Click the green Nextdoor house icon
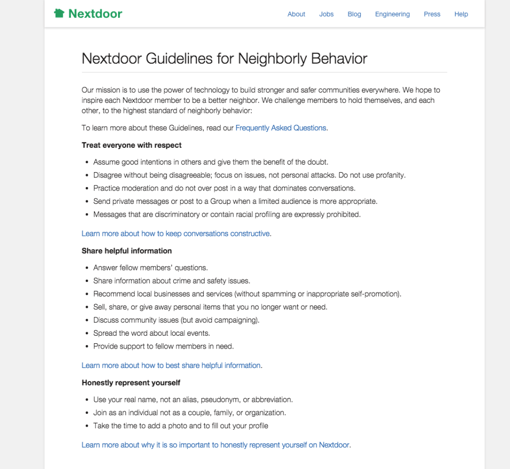 59,13
